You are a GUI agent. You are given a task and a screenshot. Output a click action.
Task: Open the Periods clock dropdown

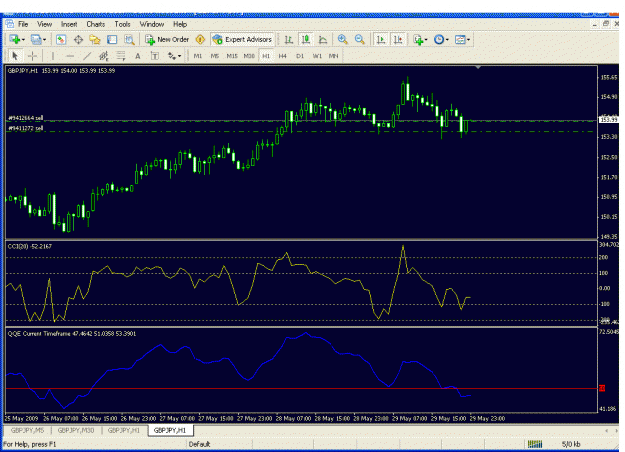tap(441, 39)
